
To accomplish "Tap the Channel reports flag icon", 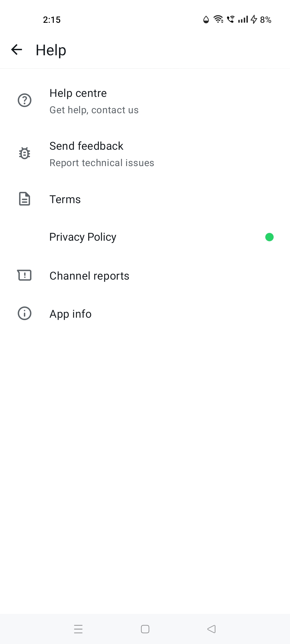I will click(24, 275).
